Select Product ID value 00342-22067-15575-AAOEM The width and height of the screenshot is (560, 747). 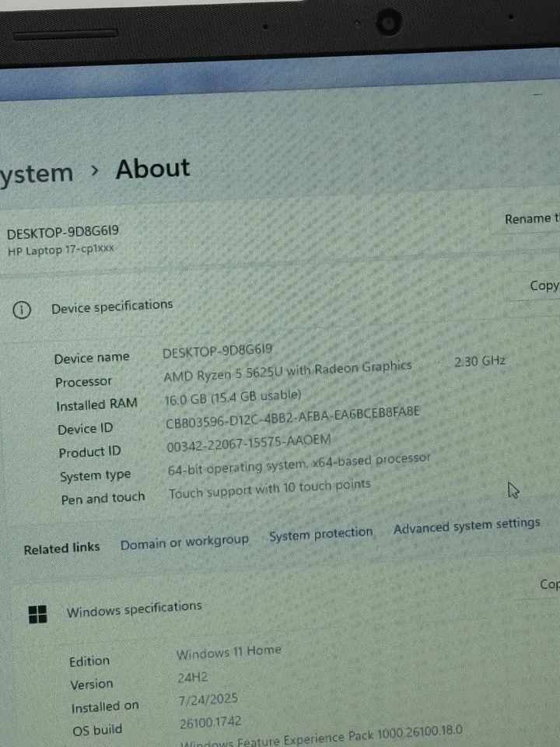coord(249,444)
